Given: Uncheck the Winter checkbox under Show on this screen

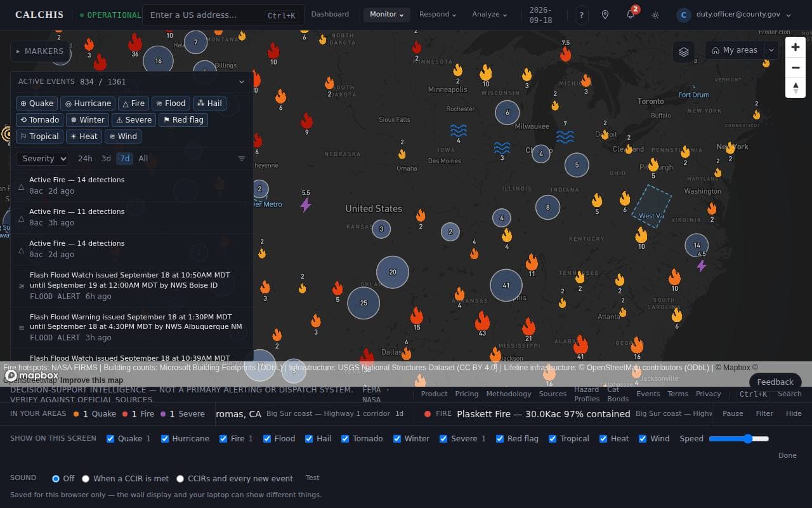Looking at the screenshot, I should [x=397, y=439].
